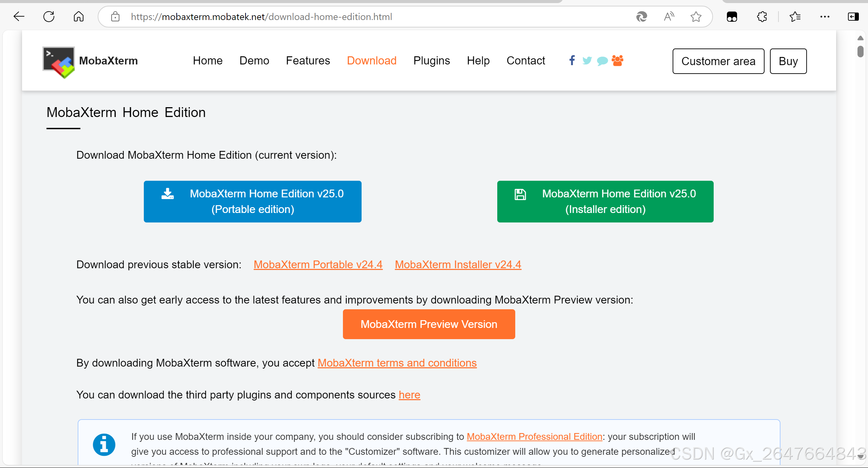The width and height of the screenshot is (868, 468).
Task: Add this page to favorites star
Action: pos(696,17)
